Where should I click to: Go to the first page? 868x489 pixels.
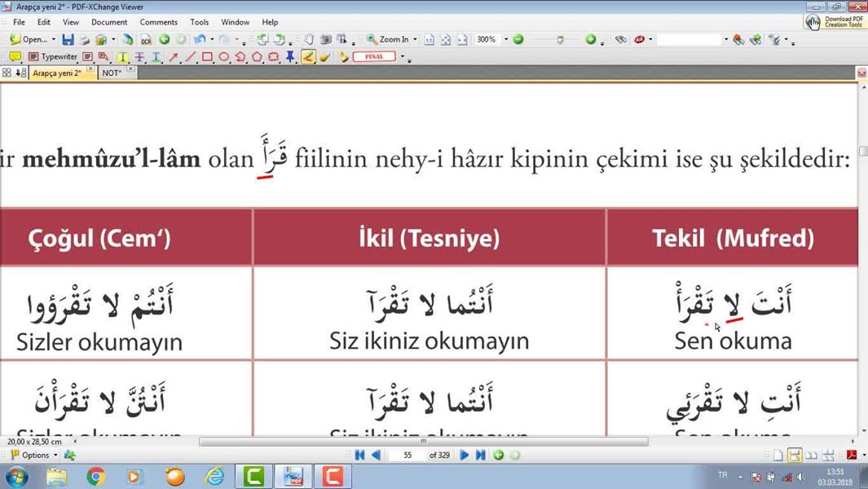pyautogui.click(x=359, y=456)
